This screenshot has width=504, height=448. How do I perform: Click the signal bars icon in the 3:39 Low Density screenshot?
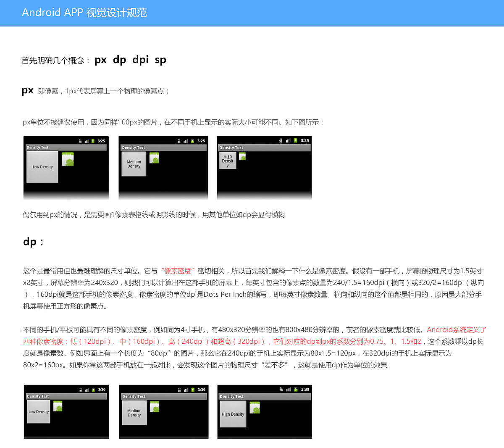point(87,390)
